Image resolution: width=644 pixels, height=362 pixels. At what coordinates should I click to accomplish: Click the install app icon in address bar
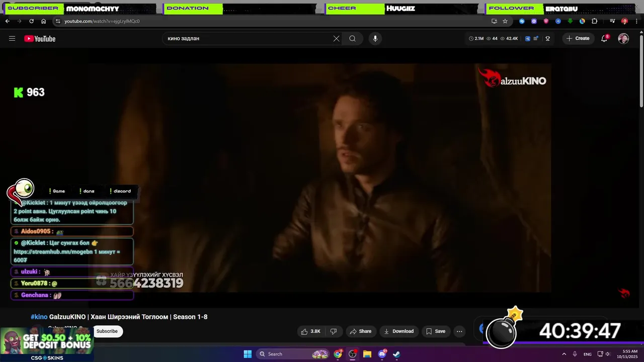point(494,21)
